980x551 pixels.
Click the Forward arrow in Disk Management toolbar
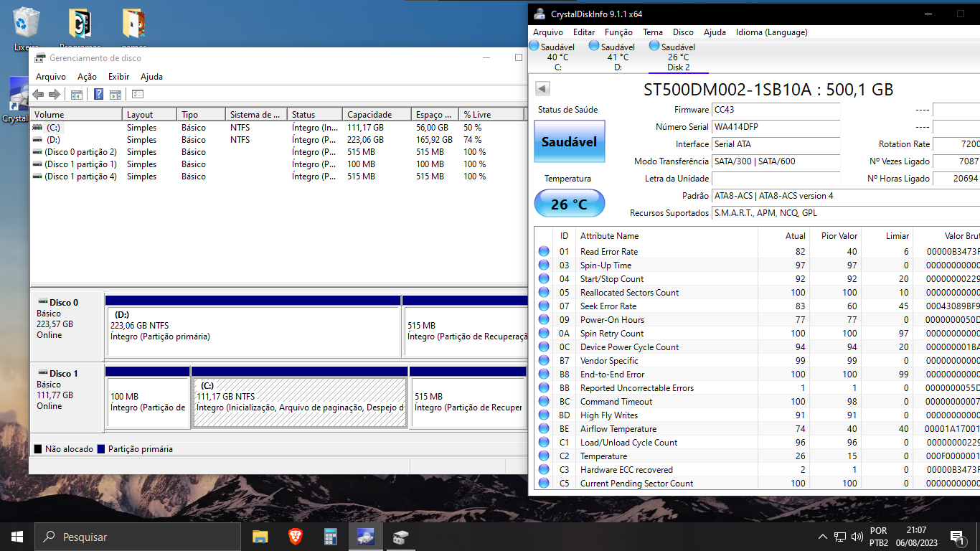pos(55,94)
